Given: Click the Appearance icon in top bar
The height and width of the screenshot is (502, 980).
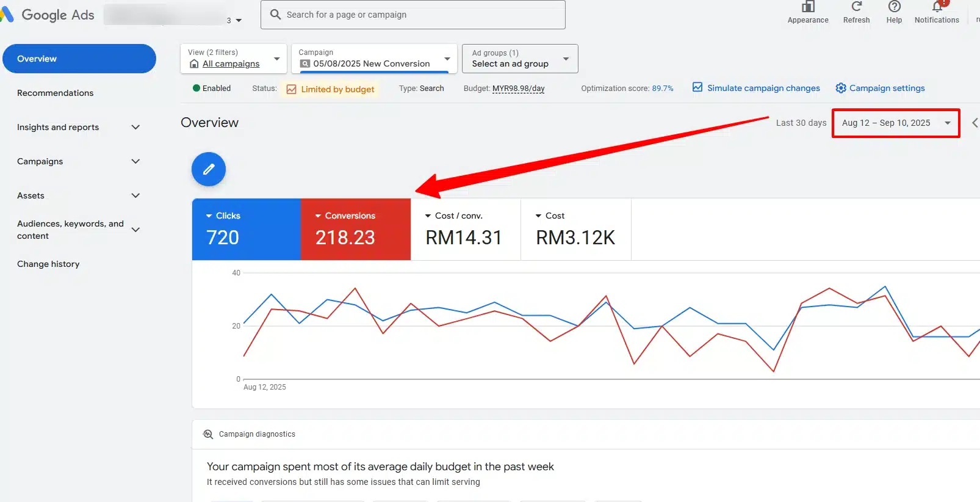Looking at the screenshot, I should pyautogui.click(x=807, y=7).
